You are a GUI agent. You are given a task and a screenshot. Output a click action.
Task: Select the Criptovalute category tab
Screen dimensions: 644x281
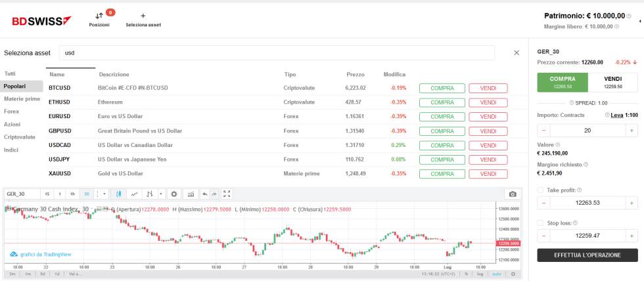click(20, 137)
